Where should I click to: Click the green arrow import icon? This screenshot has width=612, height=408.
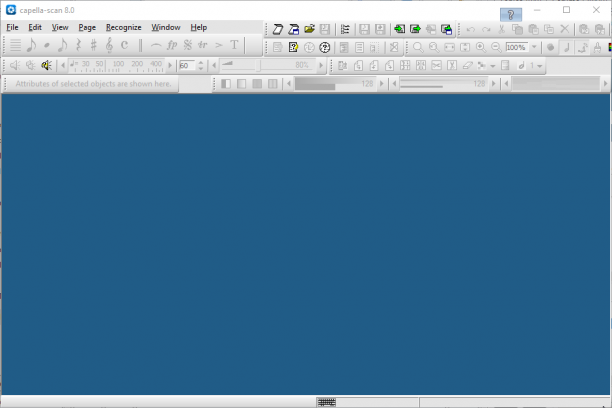(x=399, y=29)
